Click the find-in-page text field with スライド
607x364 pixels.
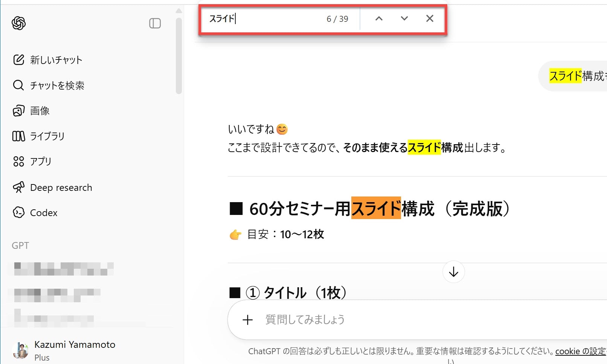pyautogui.click(x=264, y=18)
